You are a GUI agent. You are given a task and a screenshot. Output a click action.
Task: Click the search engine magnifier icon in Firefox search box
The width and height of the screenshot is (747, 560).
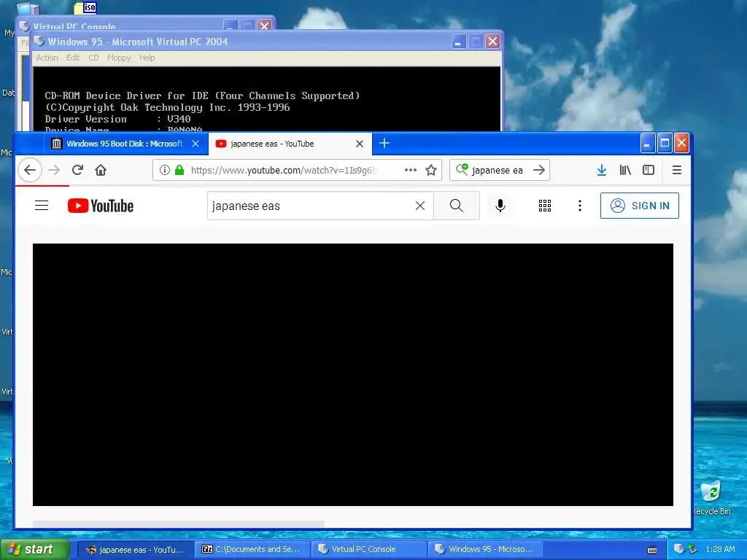point(462,169)
